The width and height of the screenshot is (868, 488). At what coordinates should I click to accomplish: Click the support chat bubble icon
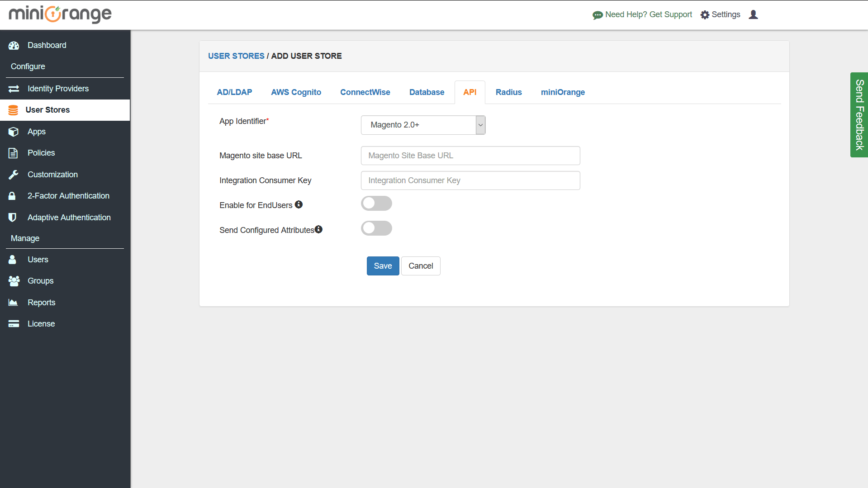[x=598, y=15]
